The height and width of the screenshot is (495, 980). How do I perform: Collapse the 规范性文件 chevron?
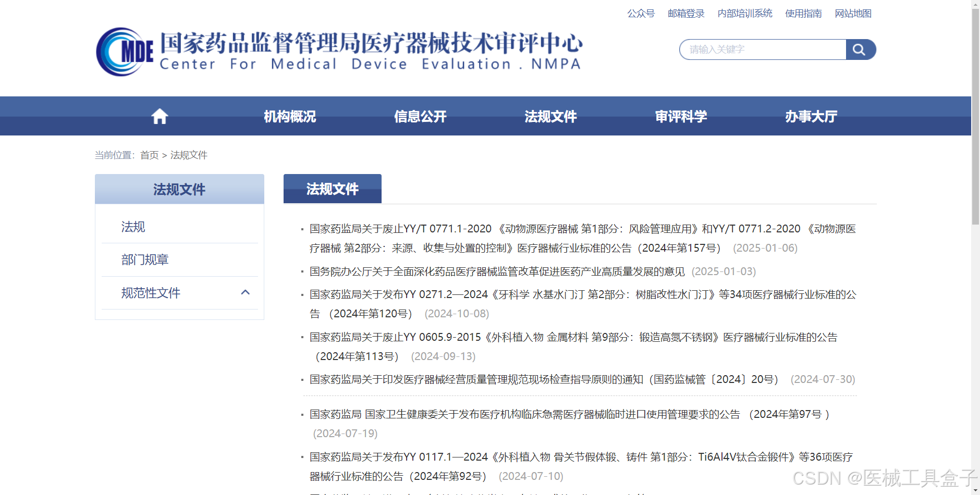pyautogui.click(x=246, y=293)
